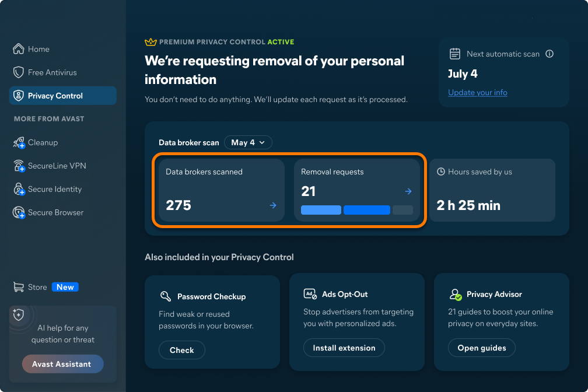Click the Store cart icon

[19, 287]
